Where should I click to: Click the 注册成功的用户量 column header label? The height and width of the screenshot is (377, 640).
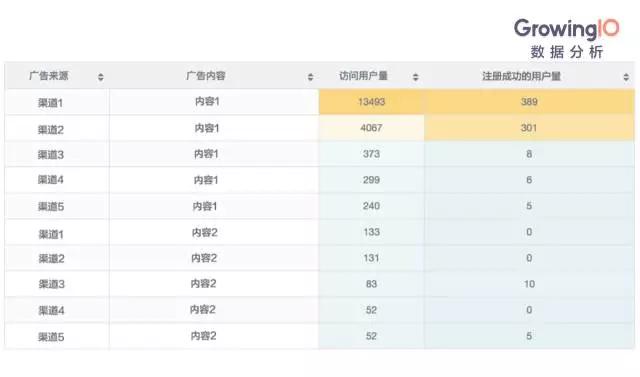click(x=521, y=76)
